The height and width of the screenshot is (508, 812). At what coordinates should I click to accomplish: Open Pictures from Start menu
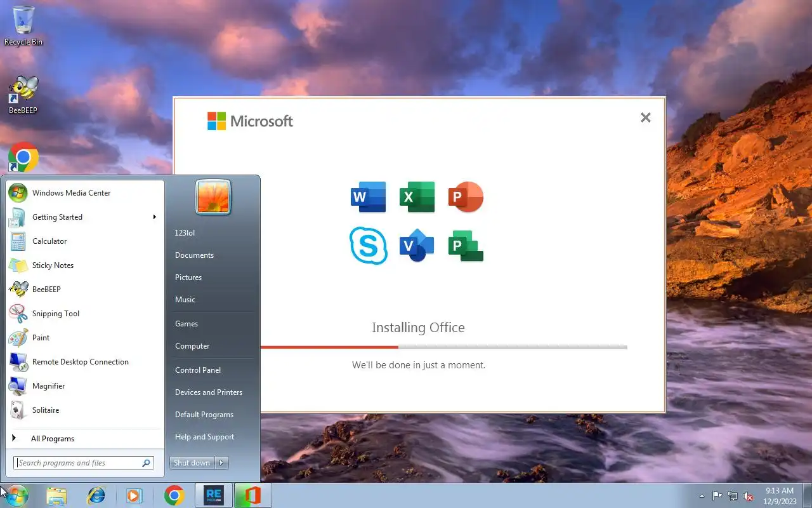pyautogui.click(x=213, y=277)
